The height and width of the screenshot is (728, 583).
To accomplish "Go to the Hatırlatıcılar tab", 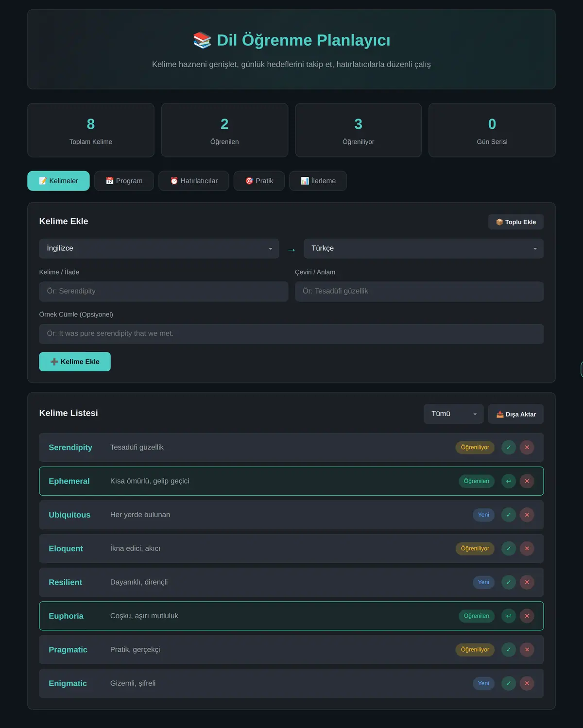I will (194, 181).
